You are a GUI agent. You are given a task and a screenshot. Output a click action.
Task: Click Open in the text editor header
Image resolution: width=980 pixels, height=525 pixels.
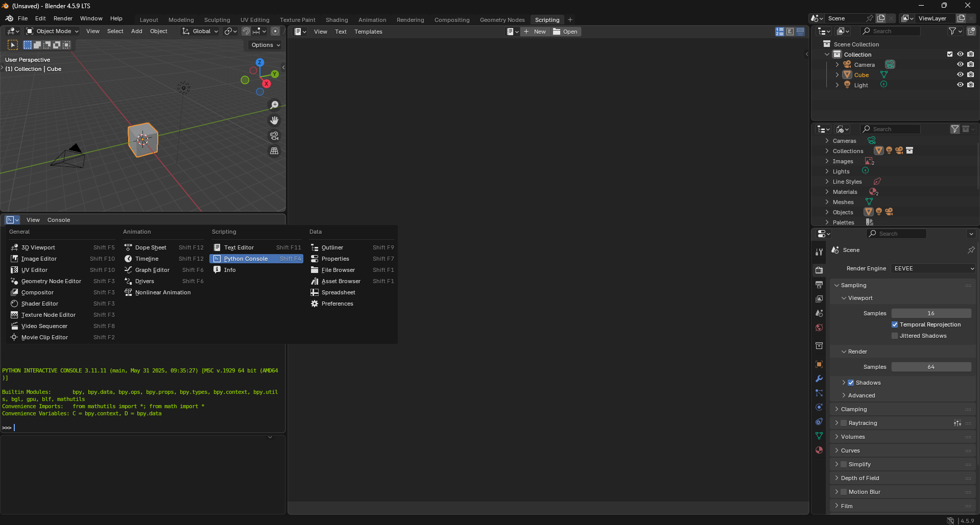[x=565, y=32]
